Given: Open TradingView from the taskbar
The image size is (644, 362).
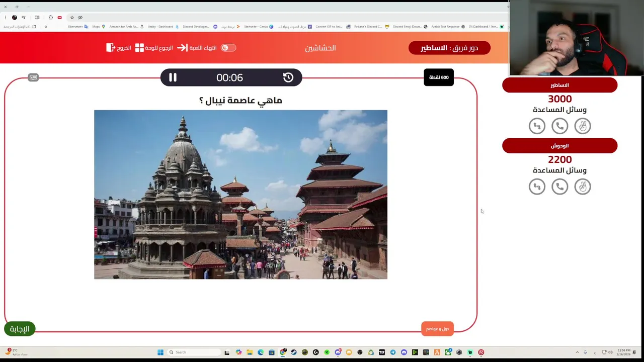Looking at the screenshot, I should coord(382,352).
